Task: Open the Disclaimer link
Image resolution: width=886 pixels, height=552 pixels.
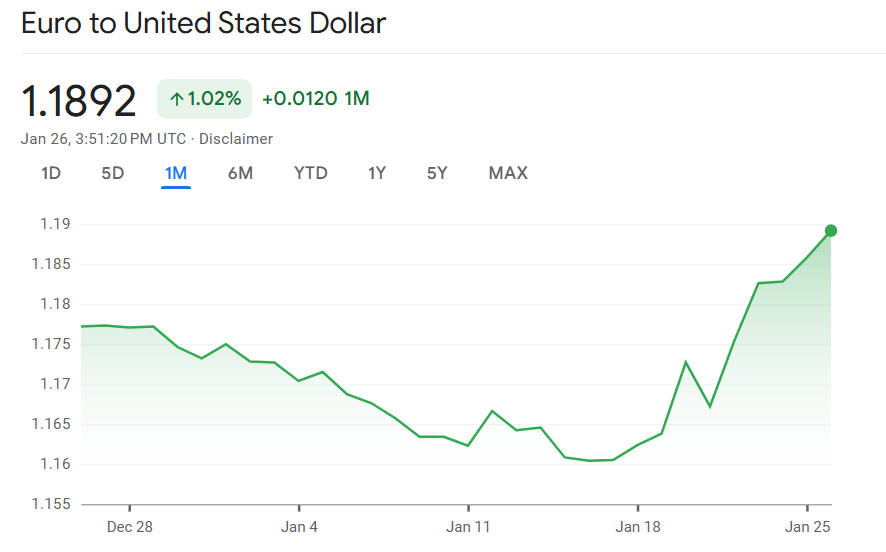Action: (236, 139)
